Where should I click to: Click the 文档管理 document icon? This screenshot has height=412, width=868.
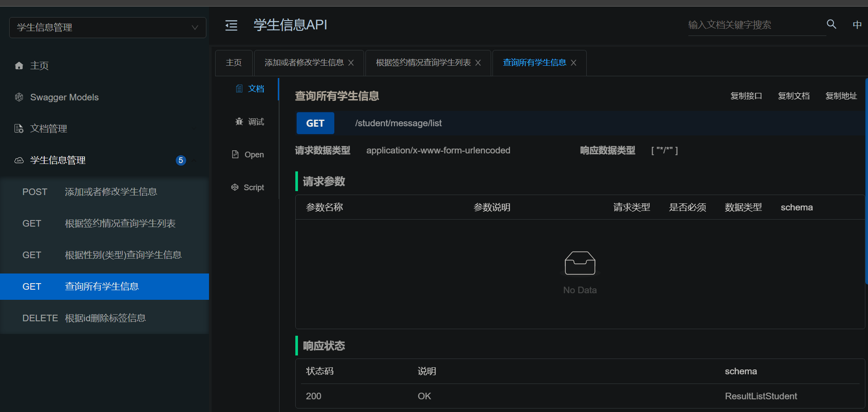coord(19,129)
